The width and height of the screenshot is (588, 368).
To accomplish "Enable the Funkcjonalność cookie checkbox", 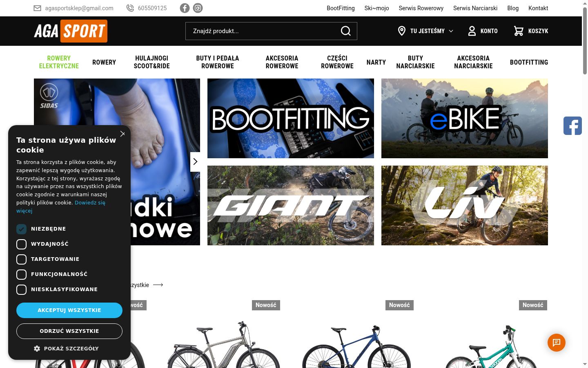I will pos(21,274).
